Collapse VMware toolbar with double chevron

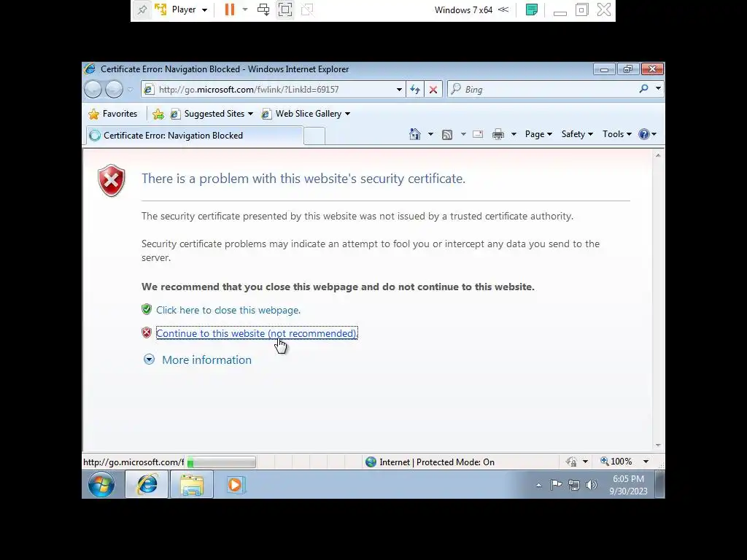[503, 9]
